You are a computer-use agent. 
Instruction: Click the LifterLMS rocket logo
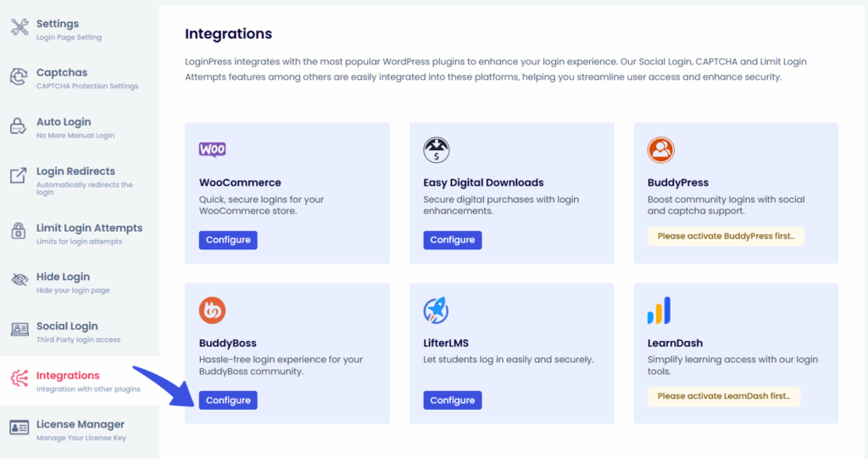(x=437, y=310)
